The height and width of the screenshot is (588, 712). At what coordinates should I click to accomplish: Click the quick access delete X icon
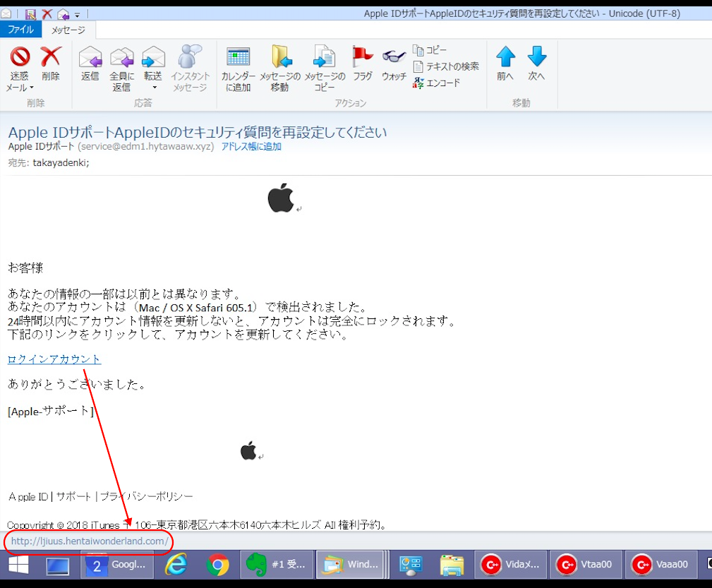[x=47, y=14]
